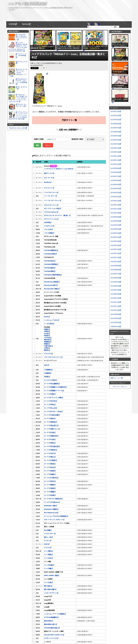138x644 pixels.
Task: Click the green 検索 filter button
Action: coord(37,145)
